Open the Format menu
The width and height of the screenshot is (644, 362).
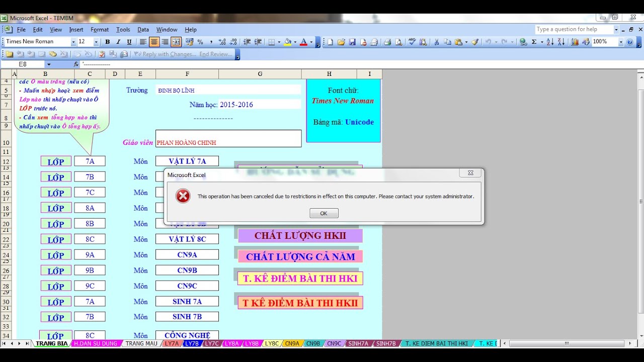tap(100, 30)
